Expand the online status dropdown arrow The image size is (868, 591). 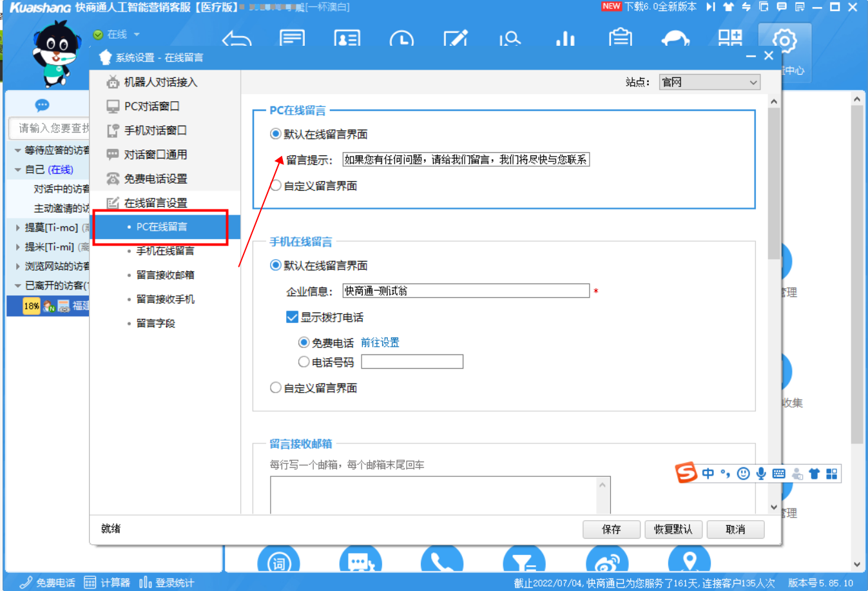pyautogui.click(x=137, y=35)
